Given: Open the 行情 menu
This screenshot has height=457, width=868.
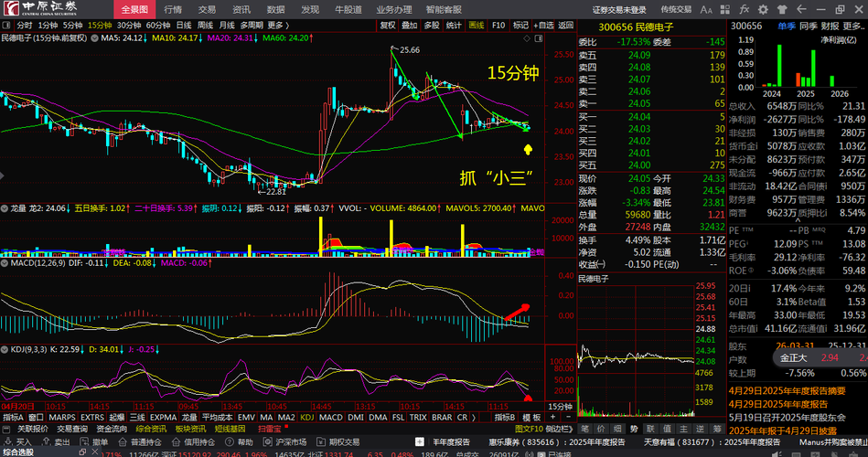Looking at the screenshot, I should click(x=173, y=9).
